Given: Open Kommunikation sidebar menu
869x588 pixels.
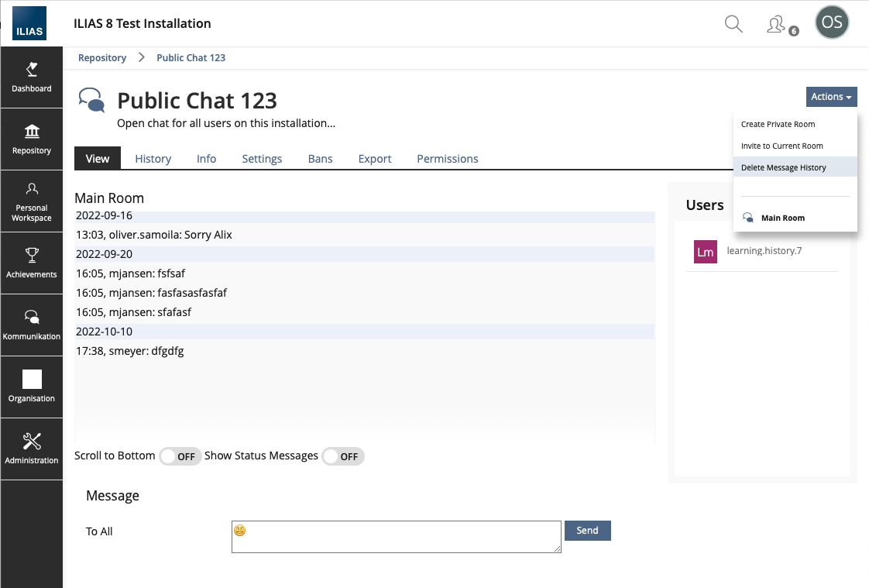Looking at the screenshot, I should point(31,325).
